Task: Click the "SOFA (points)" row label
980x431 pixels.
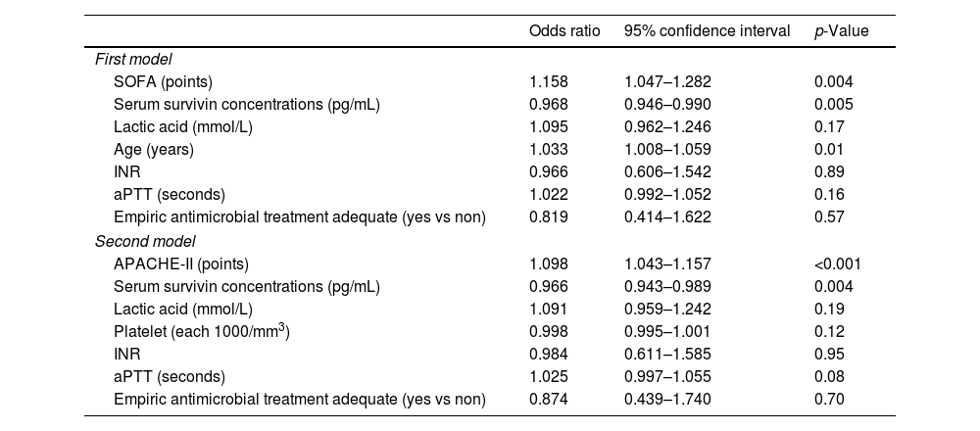Action: [x=163, y=81]
